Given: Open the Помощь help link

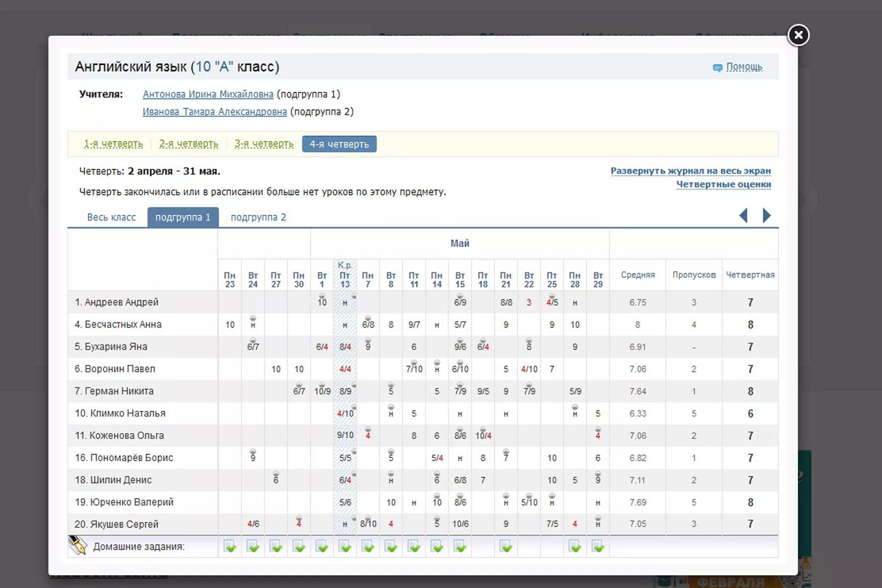Looking at the screenshot, I should point(744,67).
